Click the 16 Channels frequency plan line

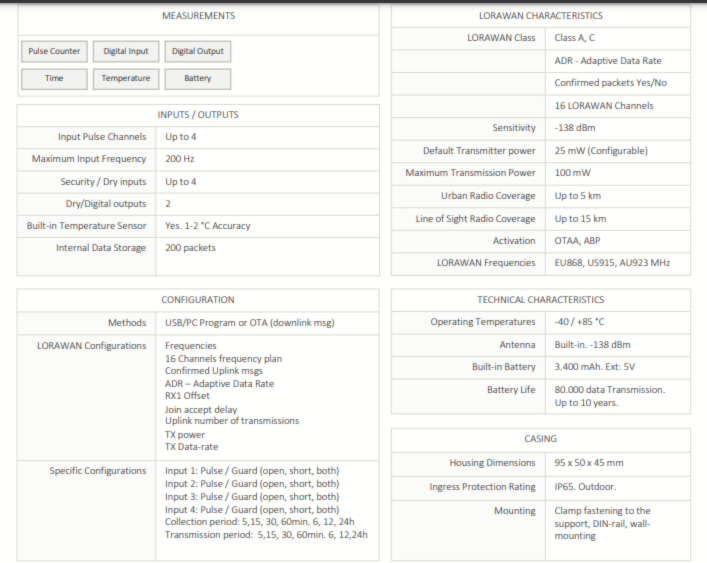[x=223, y=359]
